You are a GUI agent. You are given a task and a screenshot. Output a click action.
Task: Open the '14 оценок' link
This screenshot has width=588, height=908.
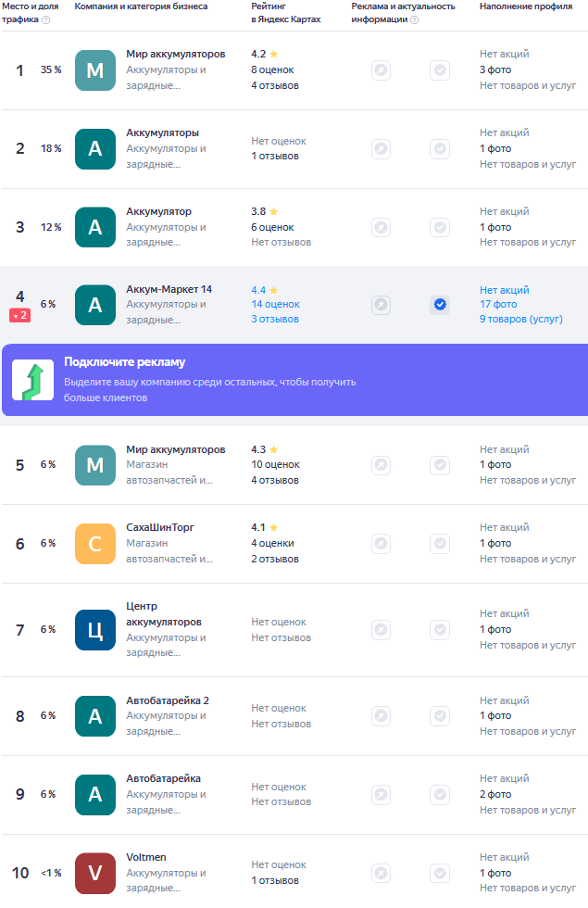[x=276, y=305]
